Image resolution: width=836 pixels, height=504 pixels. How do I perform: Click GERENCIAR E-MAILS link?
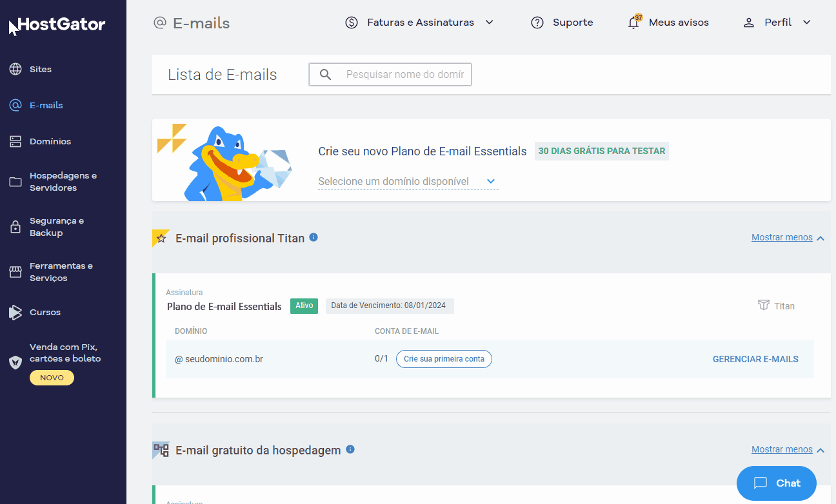coord(755,359)
